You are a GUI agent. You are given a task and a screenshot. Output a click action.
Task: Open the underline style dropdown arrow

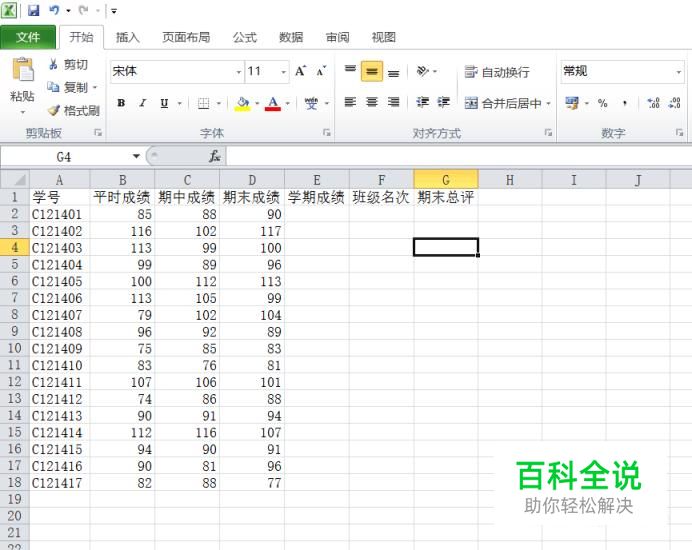pyautogui.click(x=180, y=104)
